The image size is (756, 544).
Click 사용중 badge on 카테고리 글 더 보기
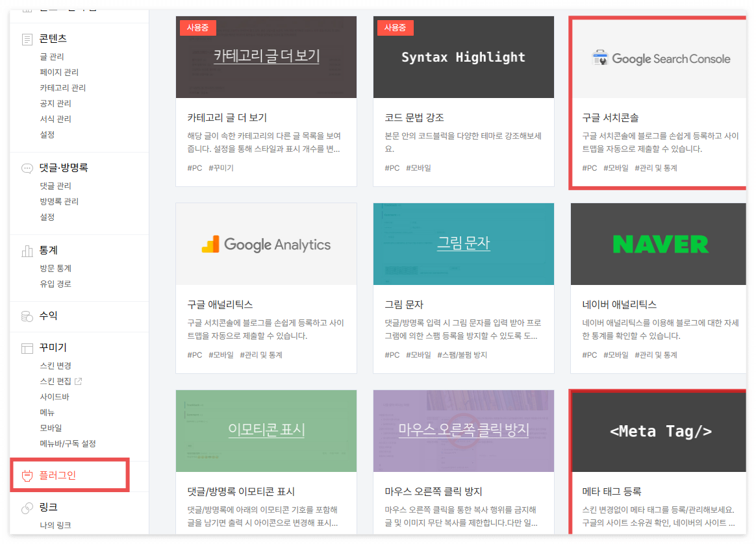(197, 27)
